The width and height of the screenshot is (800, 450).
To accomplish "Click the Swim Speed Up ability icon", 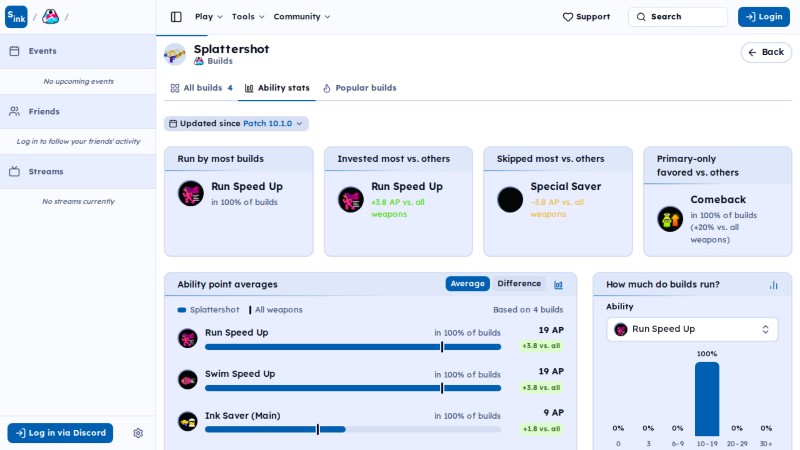I will tap(188, 380).
